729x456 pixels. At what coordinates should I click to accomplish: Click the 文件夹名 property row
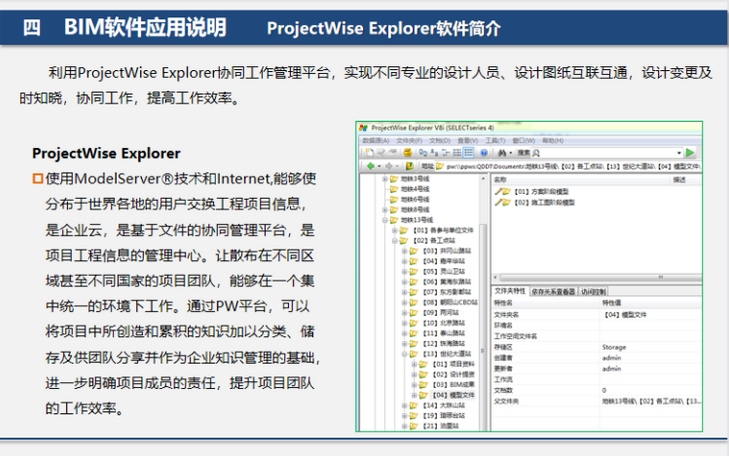click(597, 315)
